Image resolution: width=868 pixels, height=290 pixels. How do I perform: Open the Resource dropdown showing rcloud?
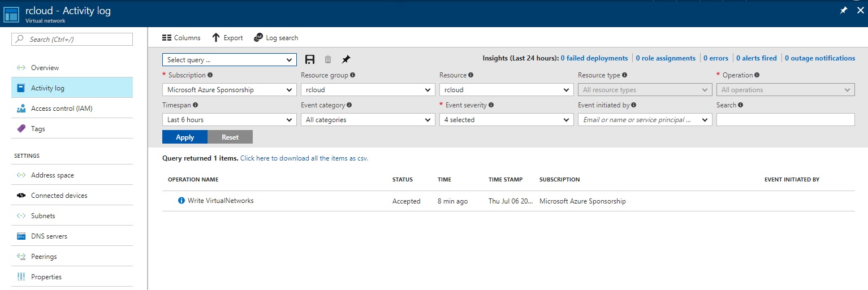pos(506,90)
